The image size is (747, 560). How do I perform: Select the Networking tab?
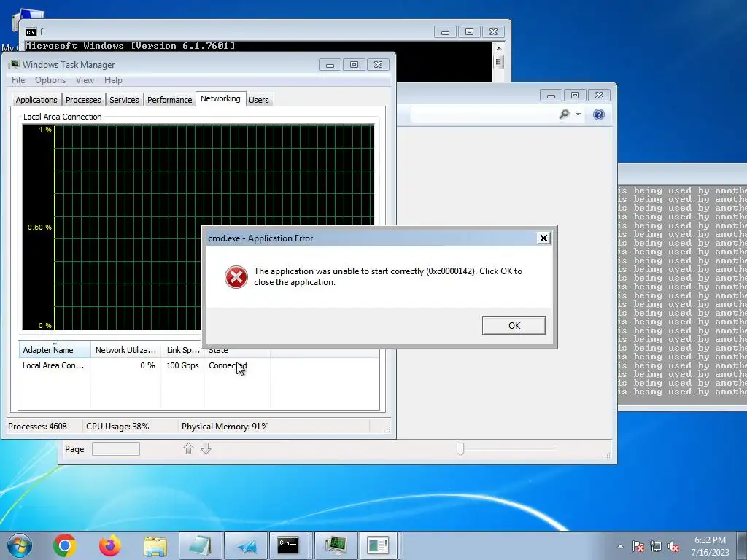click(220, 98)
